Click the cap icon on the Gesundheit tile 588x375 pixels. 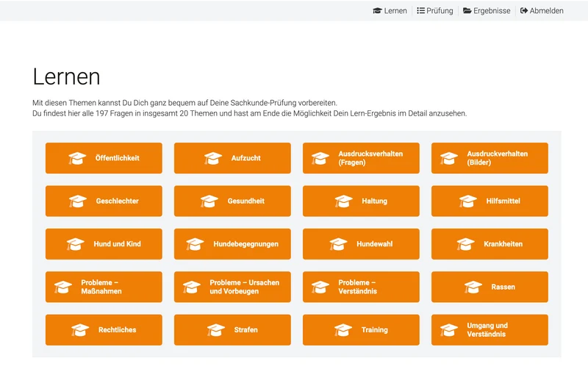(209, 201)
